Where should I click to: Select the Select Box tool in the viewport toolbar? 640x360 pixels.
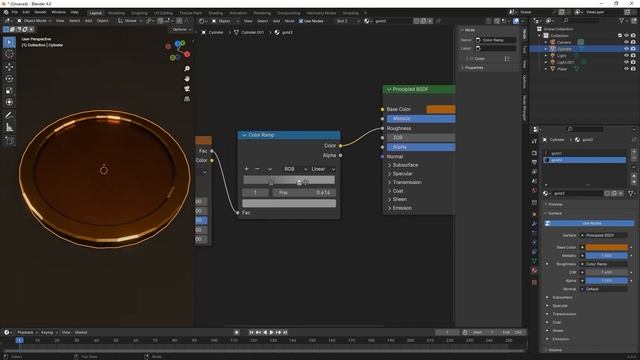(x=9, y=42)
